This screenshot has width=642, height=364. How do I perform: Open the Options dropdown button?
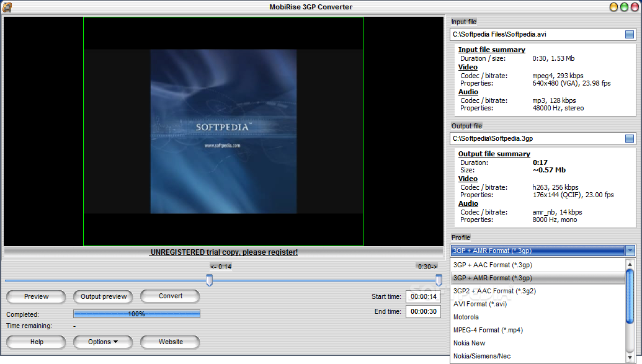pyautogui.click(x=103, y=342)
